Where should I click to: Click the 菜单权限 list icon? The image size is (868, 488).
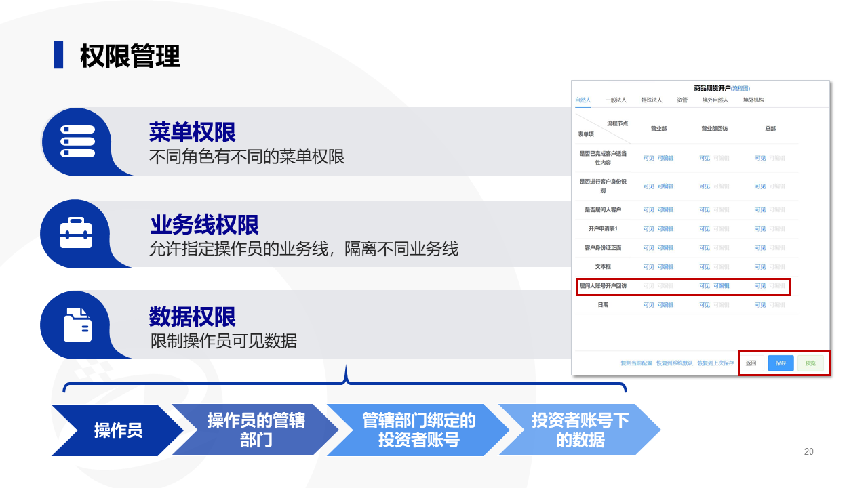pos(77,141)
